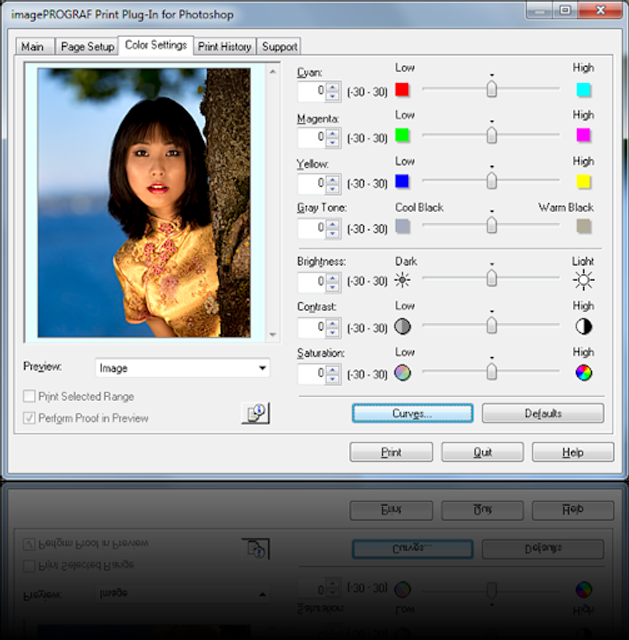This screenshot has height=640, width=629.
Task: Click preview scrollbar down arrow
Action: [x=273, y=335]
